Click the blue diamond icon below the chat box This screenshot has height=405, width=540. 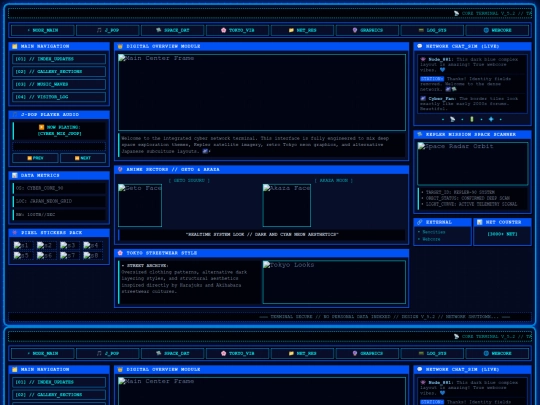coord(491,119)
